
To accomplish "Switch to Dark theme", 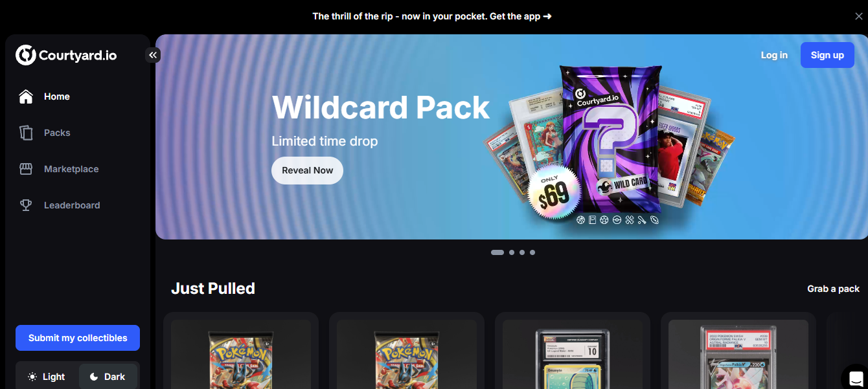I will (x=108, y=377).
